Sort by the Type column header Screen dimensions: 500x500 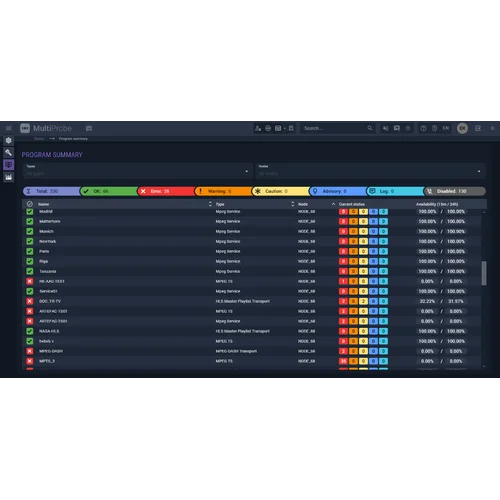pos(220,204)
